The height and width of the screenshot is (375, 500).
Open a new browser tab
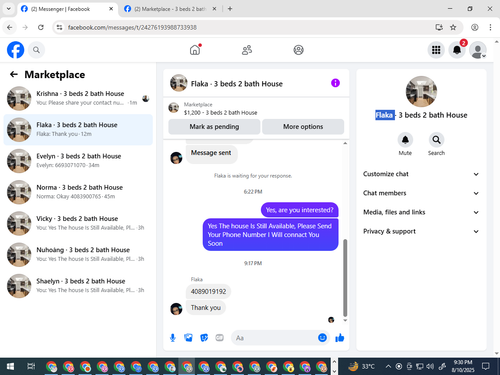230,9
